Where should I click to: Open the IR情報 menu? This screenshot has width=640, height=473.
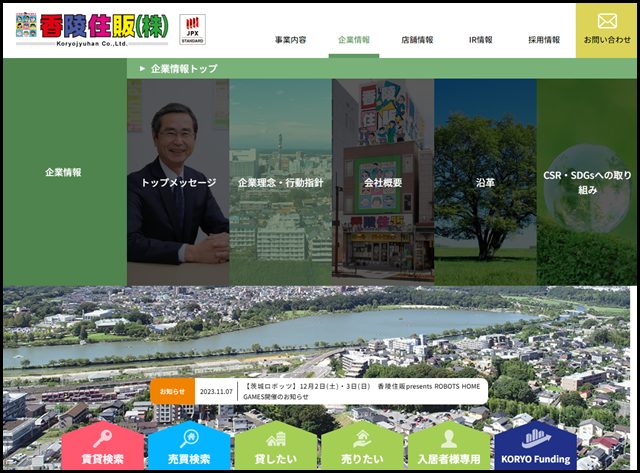coord(480,40)
